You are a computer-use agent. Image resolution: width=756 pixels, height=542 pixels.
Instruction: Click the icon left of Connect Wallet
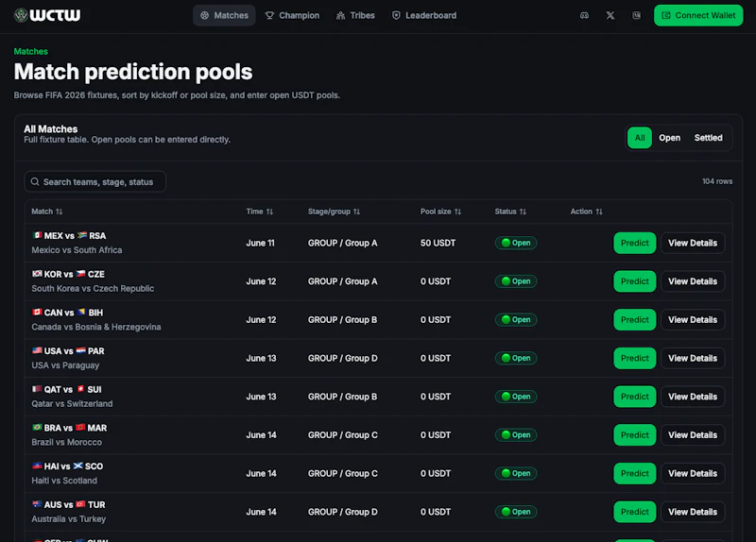click(x=636, y=15)
